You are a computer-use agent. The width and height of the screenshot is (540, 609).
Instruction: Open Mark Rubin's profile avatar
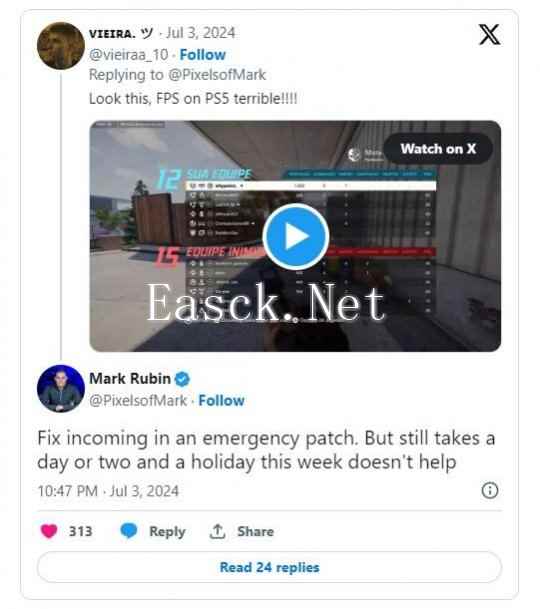61,388
